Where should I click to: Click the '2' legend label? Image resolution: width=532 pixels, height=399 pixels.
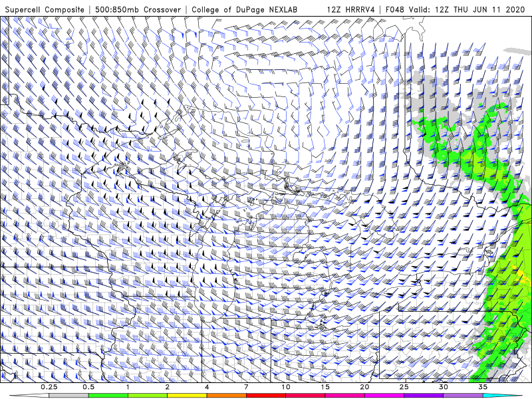168,387
